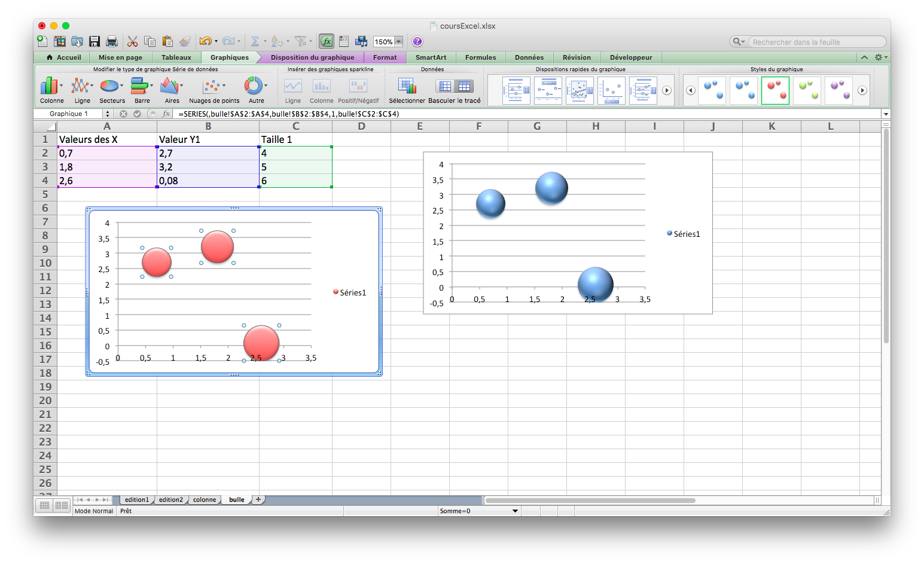924x564 pixels.
Task: Expand the formula bar with arrow
Action: pyautogui.click(x=885, y=114)
